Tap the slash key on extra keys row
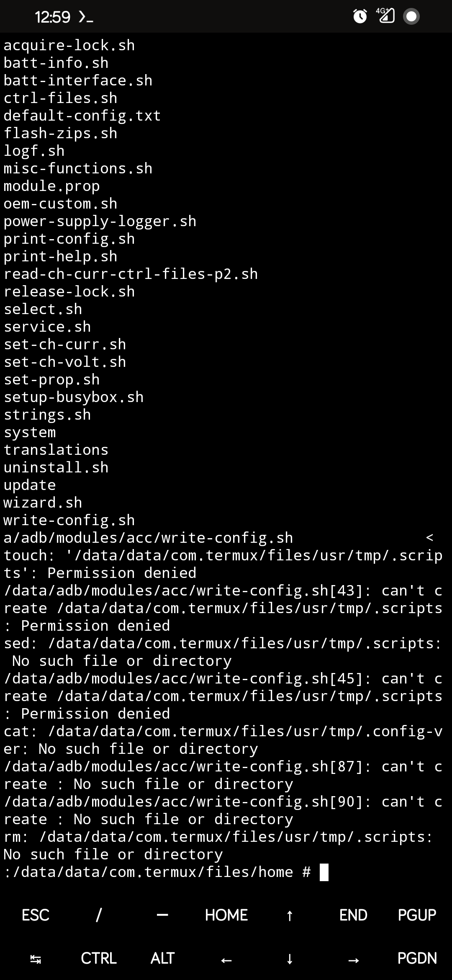This screenshot has height=980, width=452. 98,915
